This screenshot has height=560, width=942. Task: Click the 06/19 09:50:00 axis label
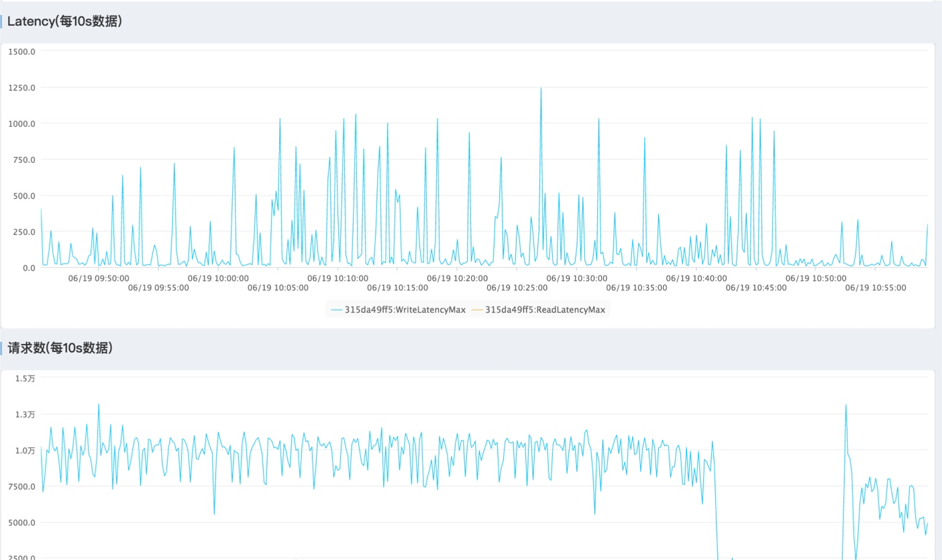pyautogui.click(x=99, y=278)
